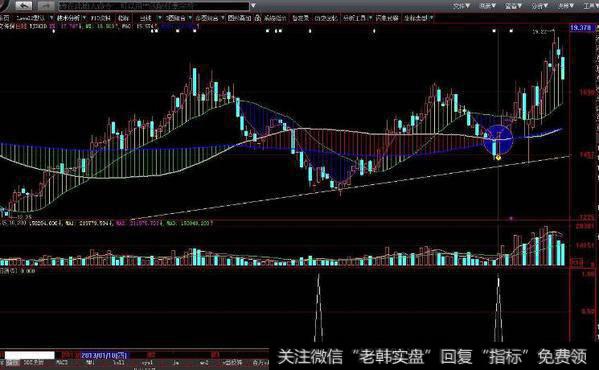Click the back arrow navigation button

[24, 6]
